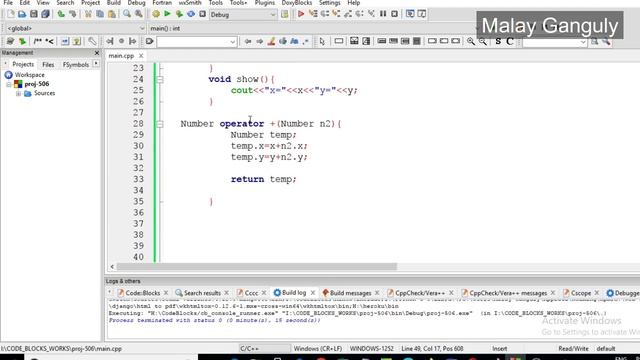Click the Undo icon
This screenshot has height=360, width=640.
pyautogui.click(x=61, y=14)
